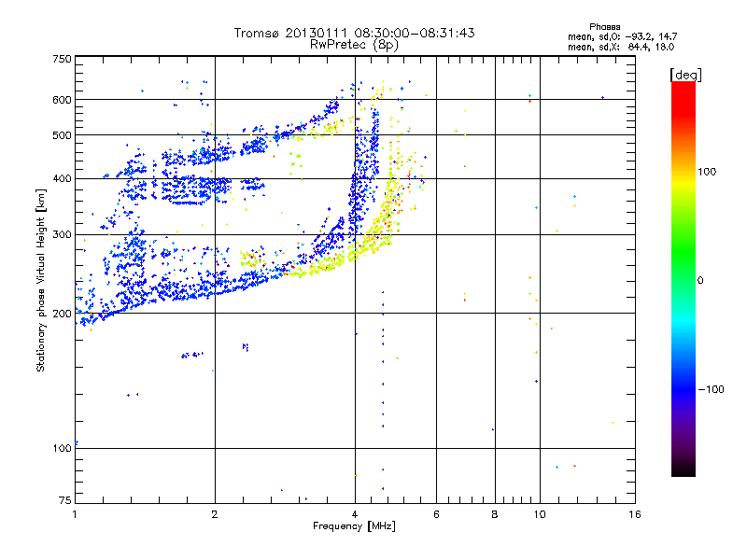The width and height of the screenshot is (747, 560).
Task: Click the 'mean, sd,O: -93.2, 14.7' text
Action: tap(622, 36)
